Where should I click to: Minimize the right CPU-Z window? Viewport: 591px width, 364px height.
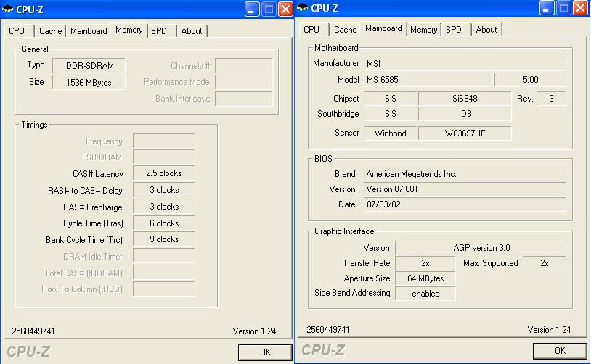[547, 7]
